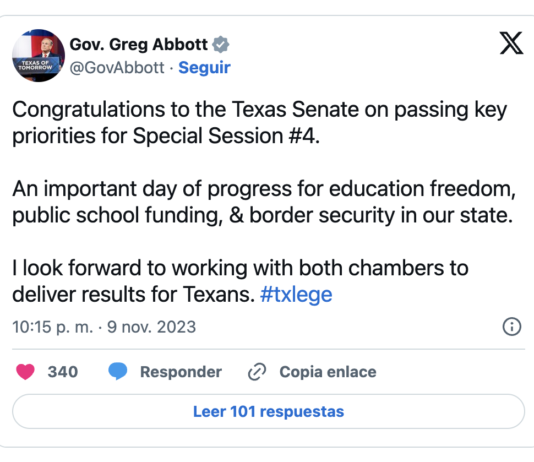Click the blue reply bubble icon
Screen dimensions: 534x462
[118, 371]
